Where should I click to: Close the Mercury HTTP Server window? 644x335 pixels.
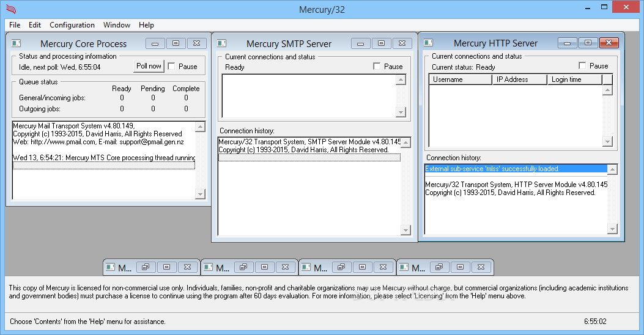point(609,43)
